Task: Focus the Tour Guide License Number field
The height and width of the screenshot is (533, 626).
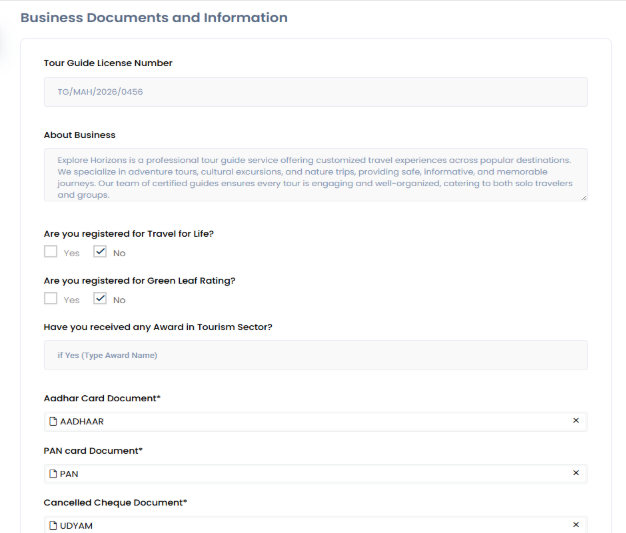Action: 315,92
